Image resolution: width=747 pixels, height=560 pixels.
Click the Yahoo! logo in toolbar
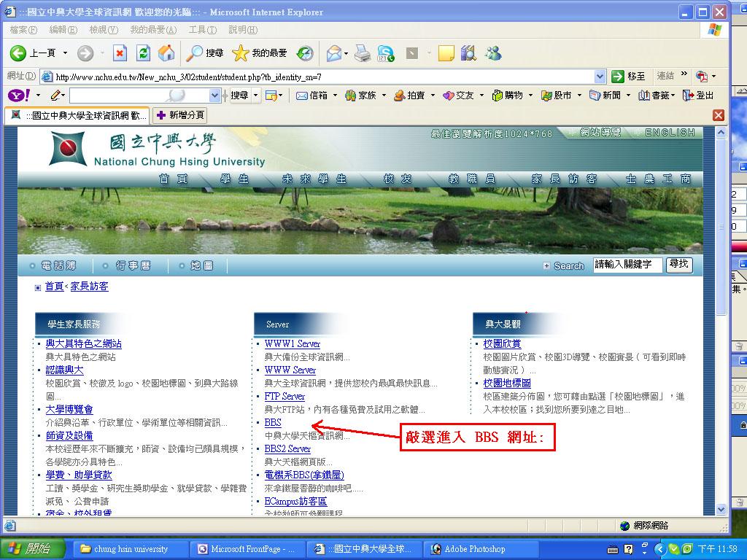click(20, 96)
